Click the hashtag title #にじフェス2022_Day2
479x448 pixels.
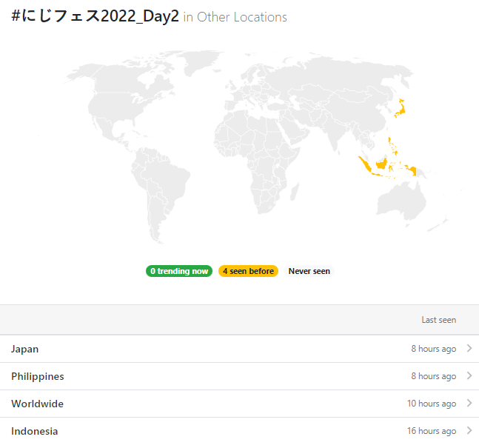95,16
